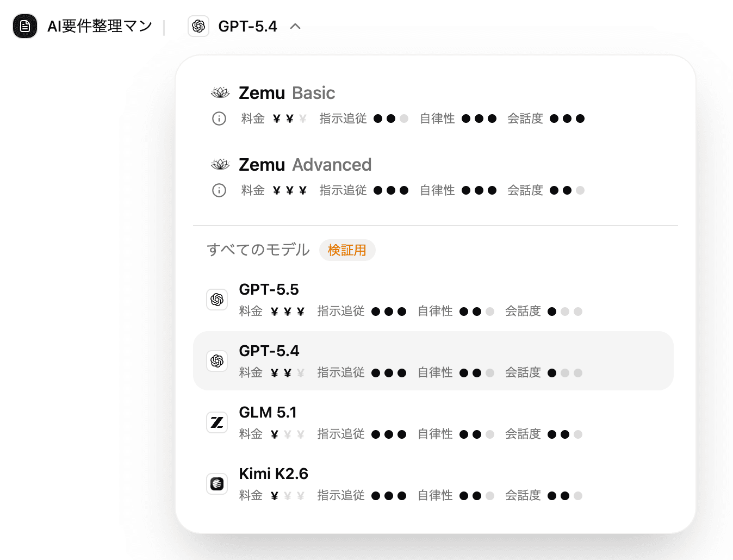Select the Zemu Advanced model
Screen dimensions: 733x560
305,165
